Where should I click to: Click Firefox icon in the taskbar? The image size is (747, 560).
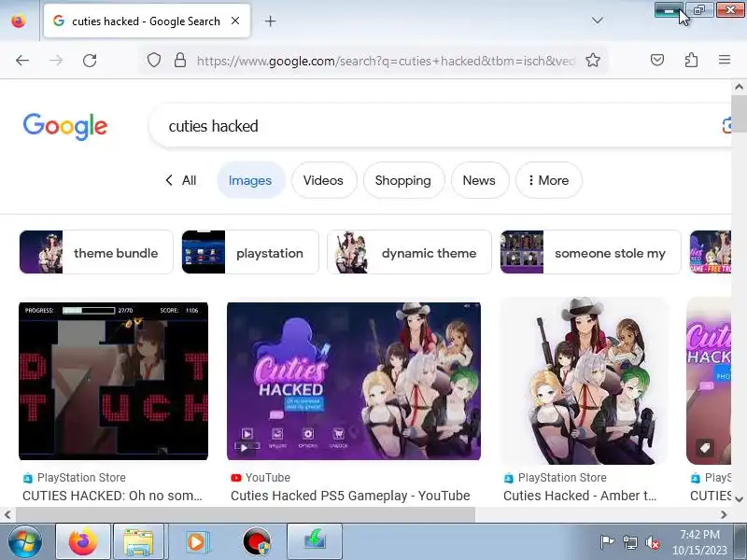83,541
